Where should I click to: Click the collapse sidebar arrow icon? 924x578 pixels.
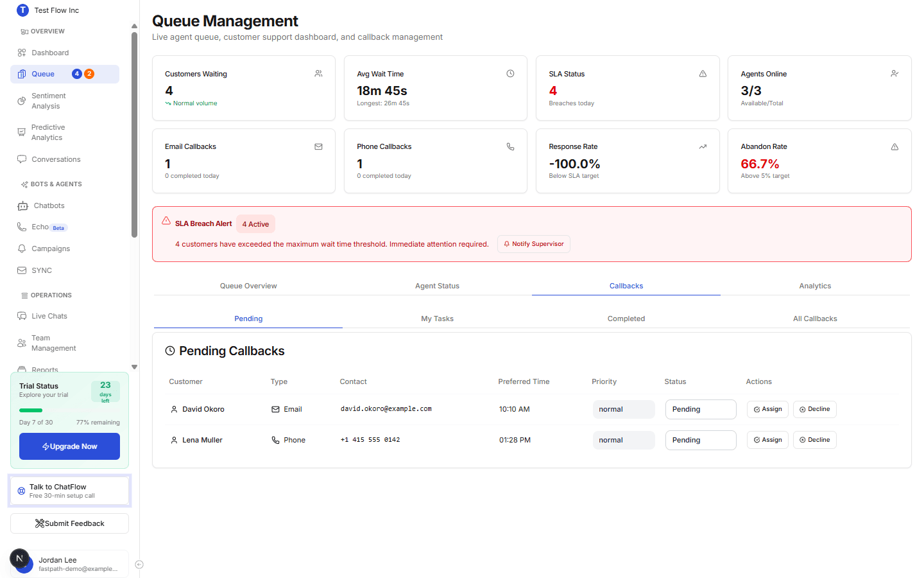[139, 565]
